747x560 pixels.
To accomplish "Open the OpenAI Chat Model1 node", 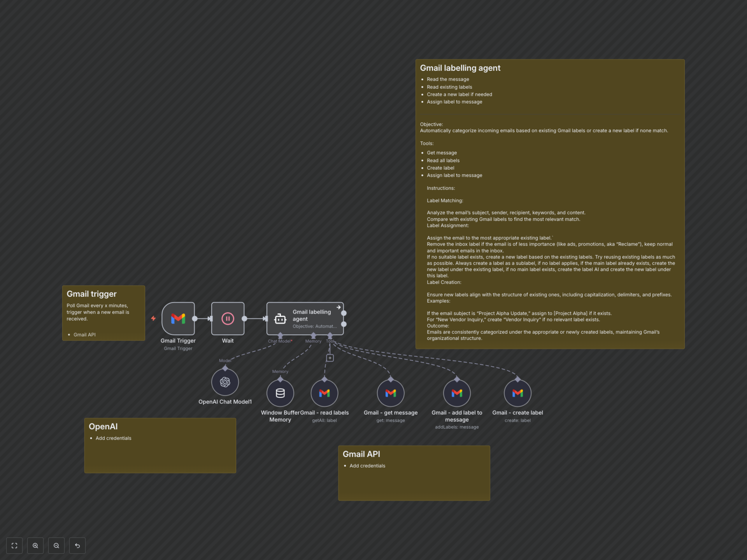I will (225, 382).
